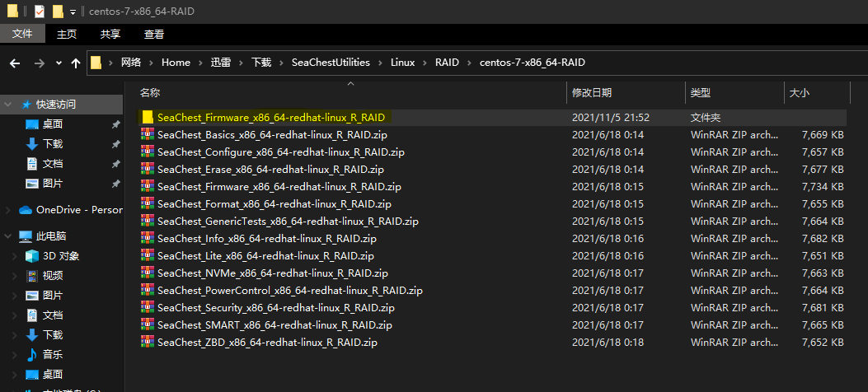Screen dimensions: 868x392
Task: Click the 文件夹 type cell
Action: tap(706, 117)
